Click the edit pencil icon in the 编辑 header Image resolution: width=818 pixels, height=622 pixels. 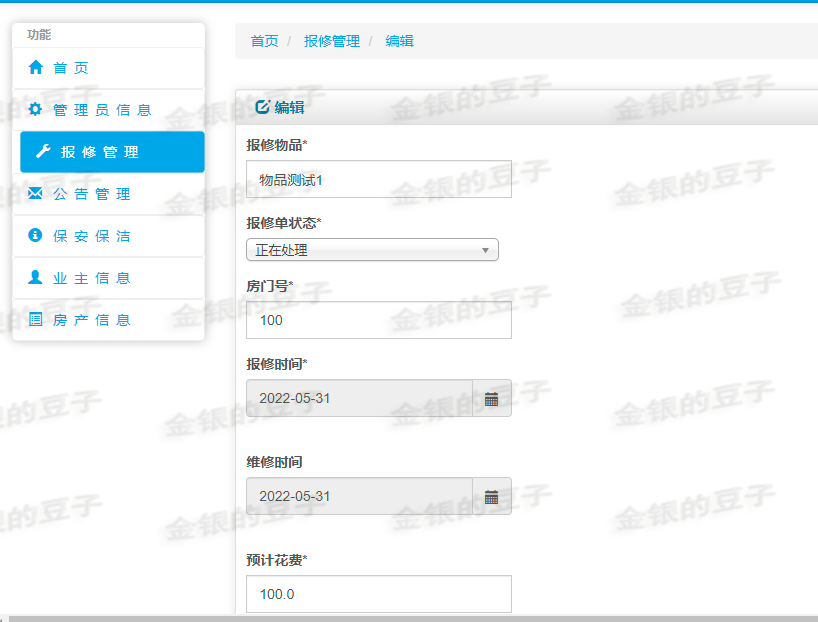tap(260, 107)
